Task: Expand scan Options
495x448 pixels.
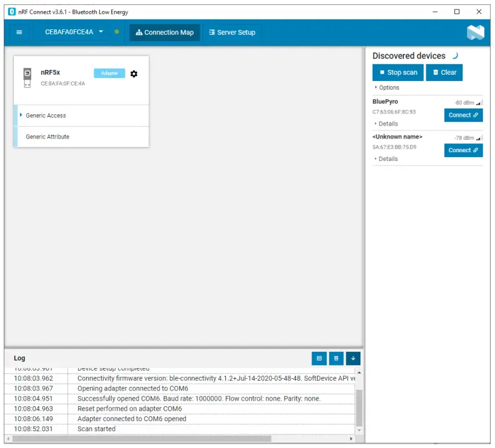Action: click(x=387, y=88)
